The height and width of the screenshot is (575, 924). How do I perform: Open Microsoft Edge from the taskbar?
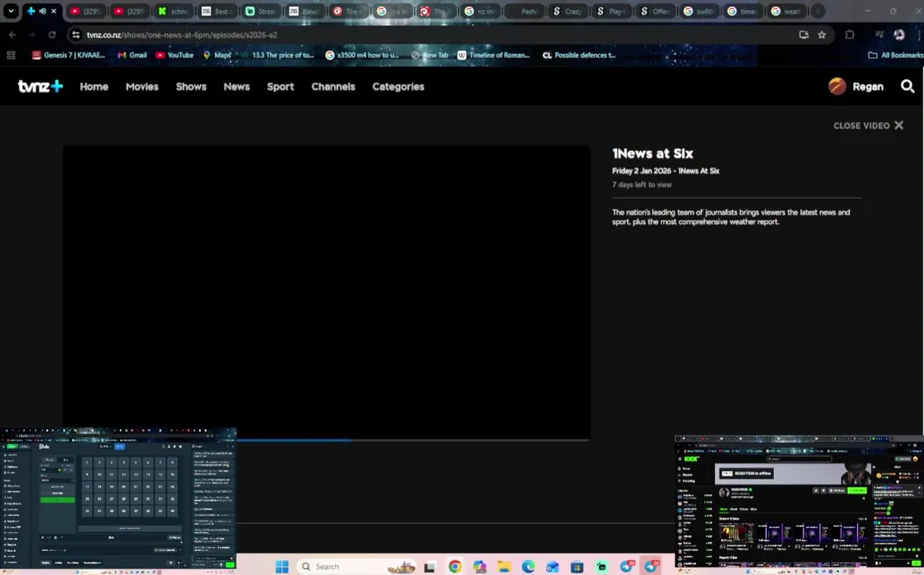pos(528,567)
